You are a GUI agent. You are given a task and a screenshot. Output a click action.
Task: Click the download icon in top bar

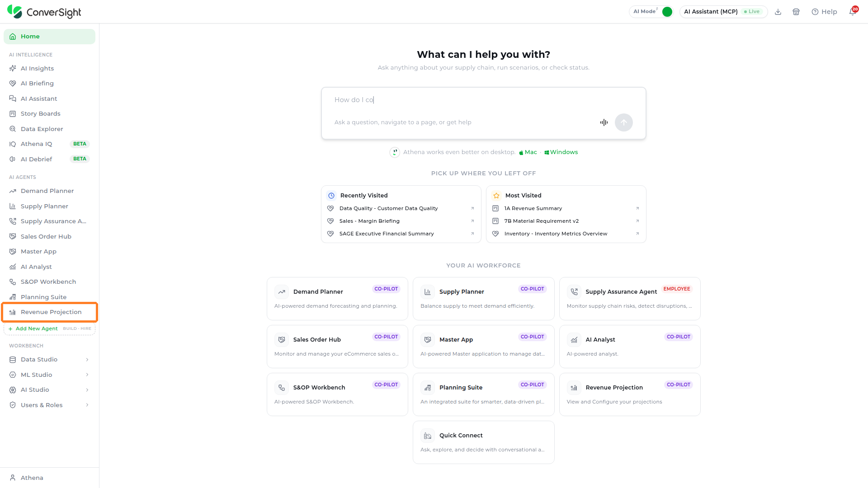coord(778,12)
